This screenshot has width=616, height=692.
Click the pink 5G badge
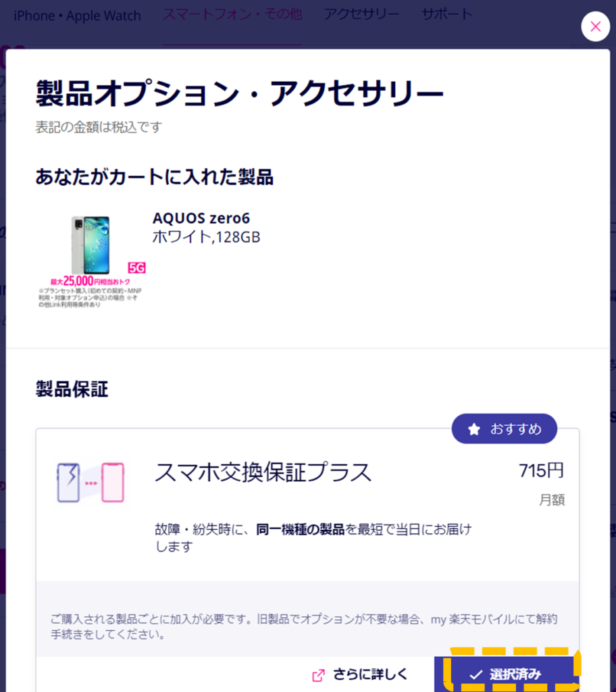click(x=136, y=268)
